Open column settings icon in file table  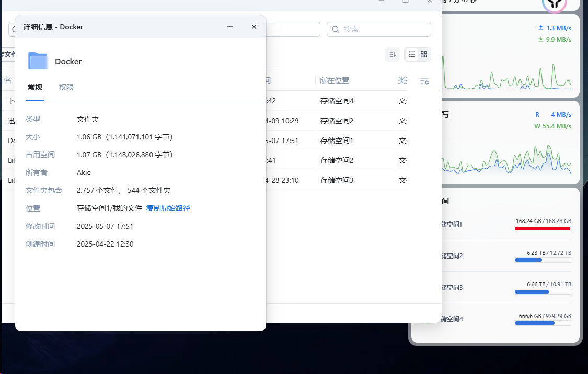(424, 81)
